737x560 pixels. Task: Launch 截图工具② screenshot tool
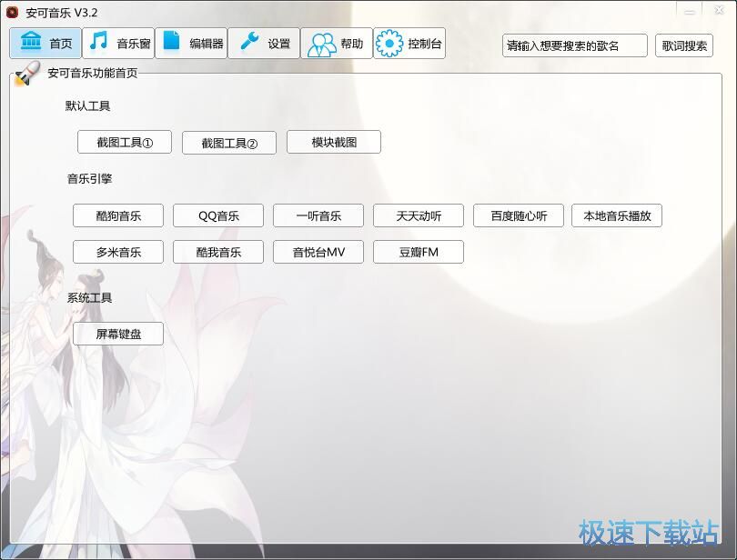coord(229,143)
